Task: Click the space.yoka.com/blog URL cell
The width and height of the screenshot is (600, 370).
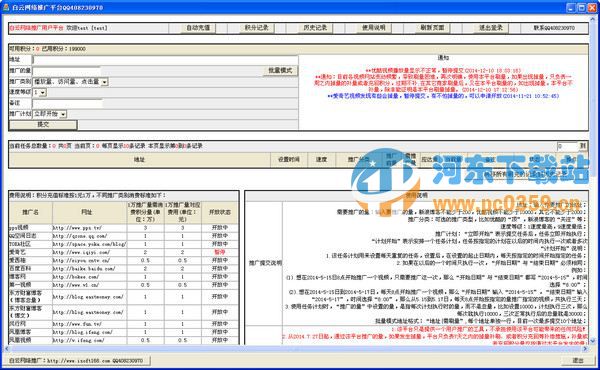Action: pyautogui.click(x=90, y=244)
